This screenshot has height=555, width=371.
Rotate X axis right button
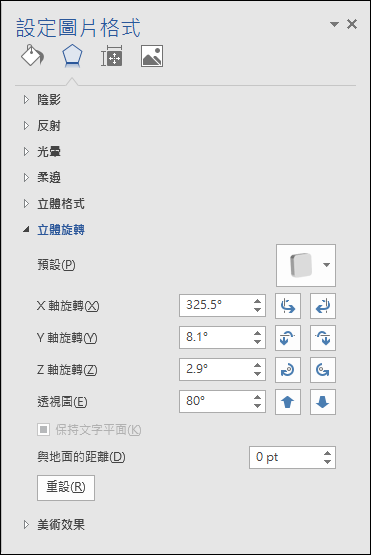tap(323, 306)
